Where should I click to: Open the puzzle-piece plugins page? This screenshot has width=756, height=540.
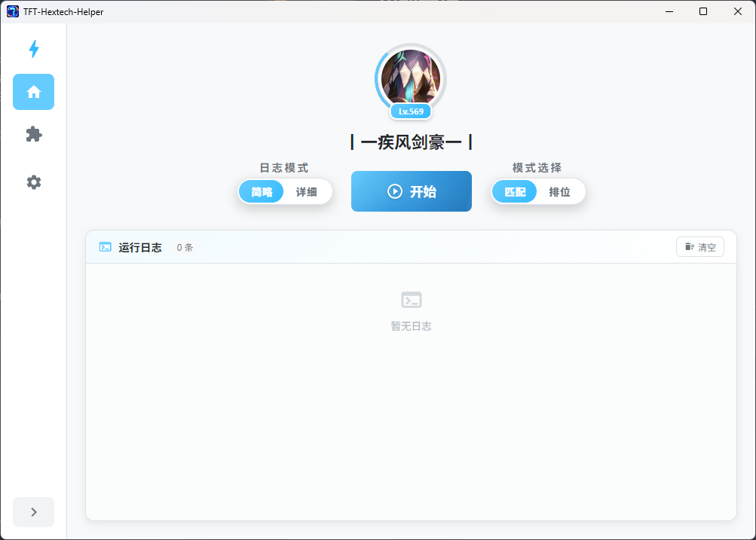point(33,135)
